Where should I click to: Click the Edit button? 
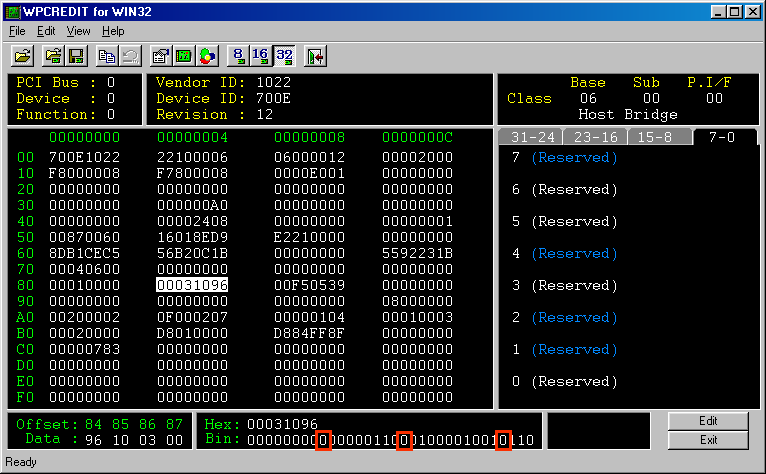pos(708,422)
